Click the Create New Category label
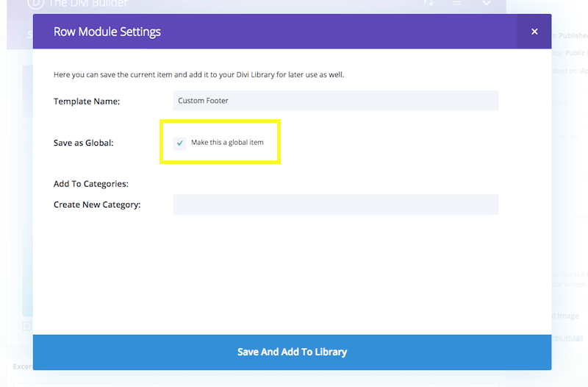Screen dimensions: 588x387 click(97, 205)
